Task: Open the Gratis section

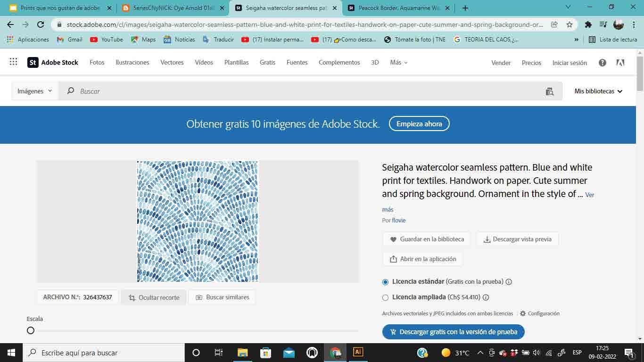Action: 267,62
